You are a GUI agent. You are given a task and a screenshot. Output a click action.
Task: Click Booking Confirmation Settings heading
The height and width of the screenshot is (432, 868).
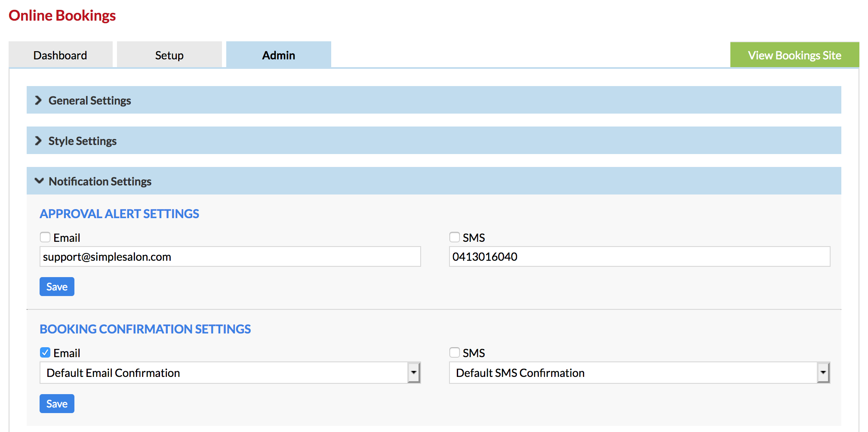tap(145, 329)
